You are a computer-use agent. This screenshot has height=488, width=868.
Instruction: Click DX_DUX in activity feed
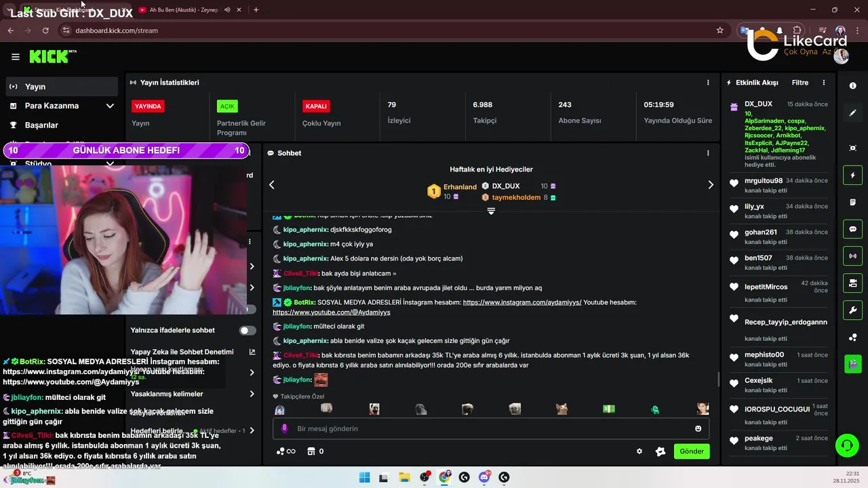pos(758,104)
